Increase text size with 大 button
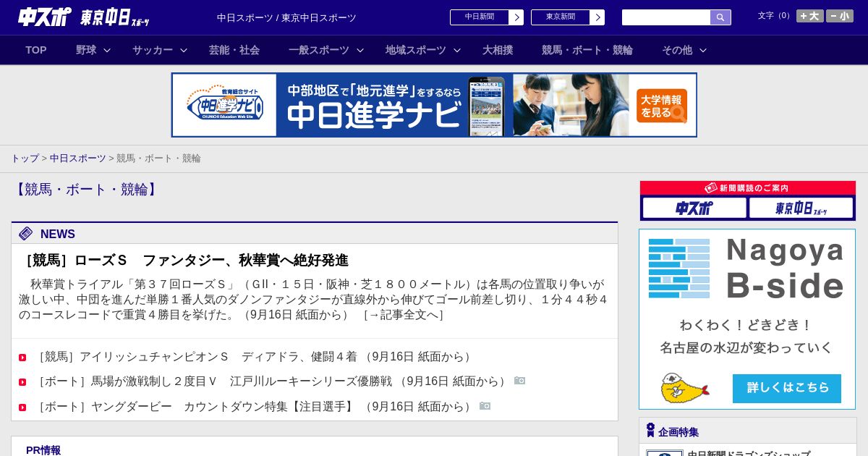The height and width of the screenshot is (456, 868). coord(810,16)
